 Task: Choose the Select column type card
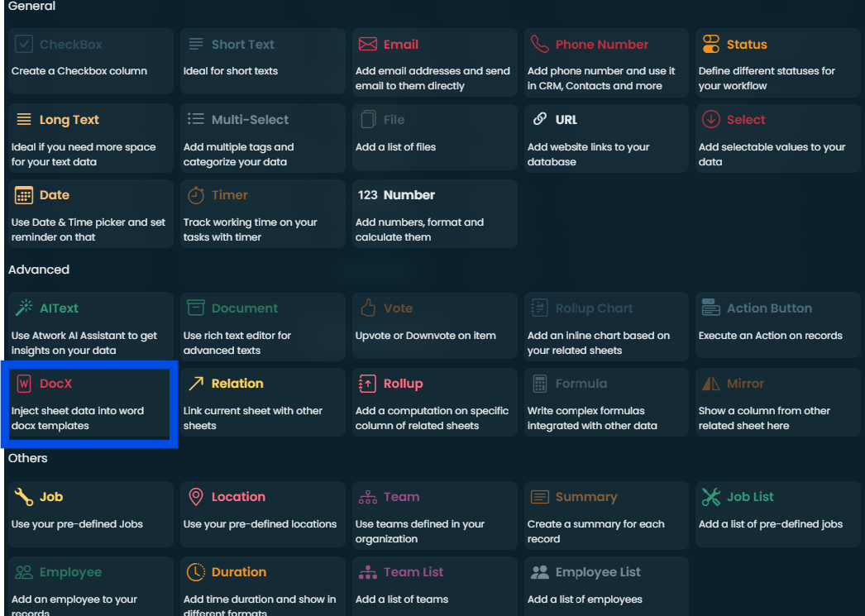(x=778, y=138)
